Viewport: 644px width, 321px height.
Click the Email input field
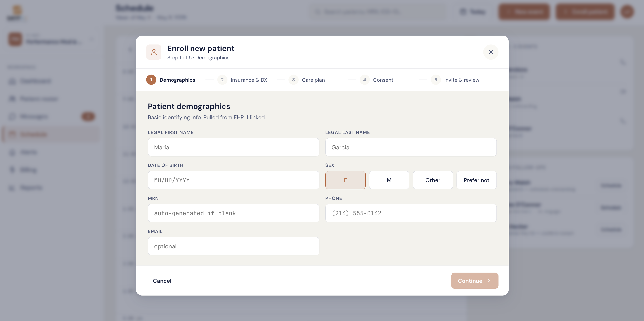click(234, 246)
